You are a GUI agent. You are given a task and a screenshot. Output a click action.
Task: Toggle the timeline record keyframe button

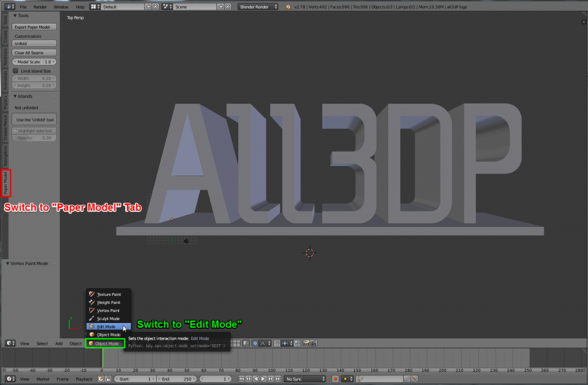(x=335, y=379)
